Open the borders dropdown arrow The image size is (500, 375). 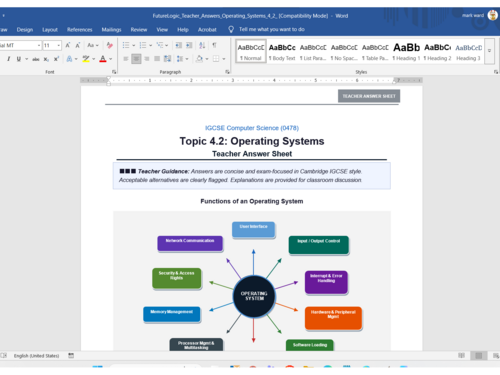[224, 59]
